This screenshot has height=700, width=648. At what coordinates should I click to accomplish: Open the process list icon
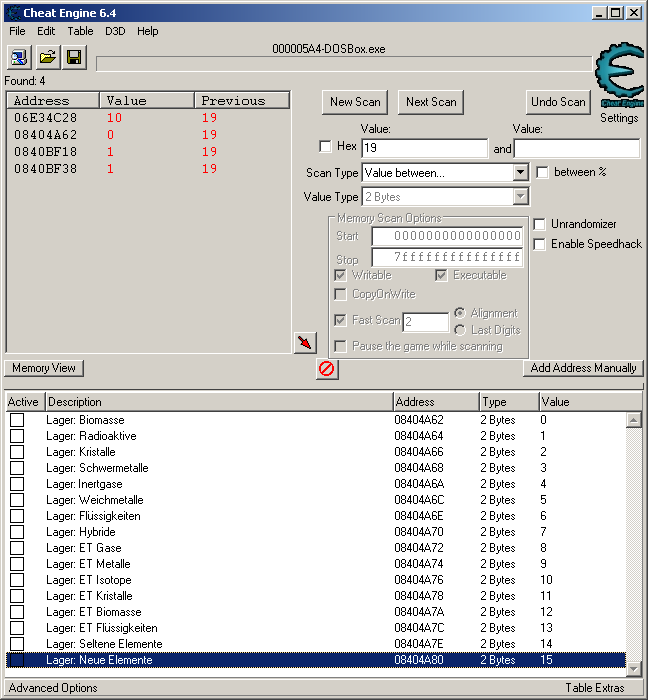(19, 57)
